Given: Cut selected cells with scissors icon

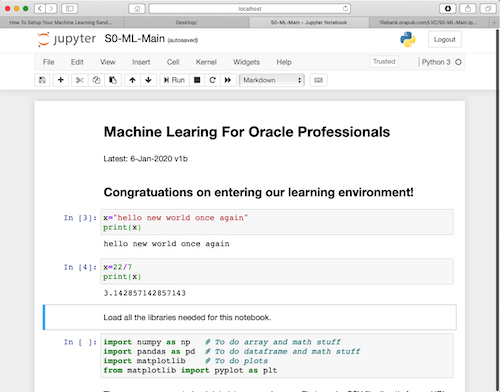Looking at the screenshot, I should (80, 80).
